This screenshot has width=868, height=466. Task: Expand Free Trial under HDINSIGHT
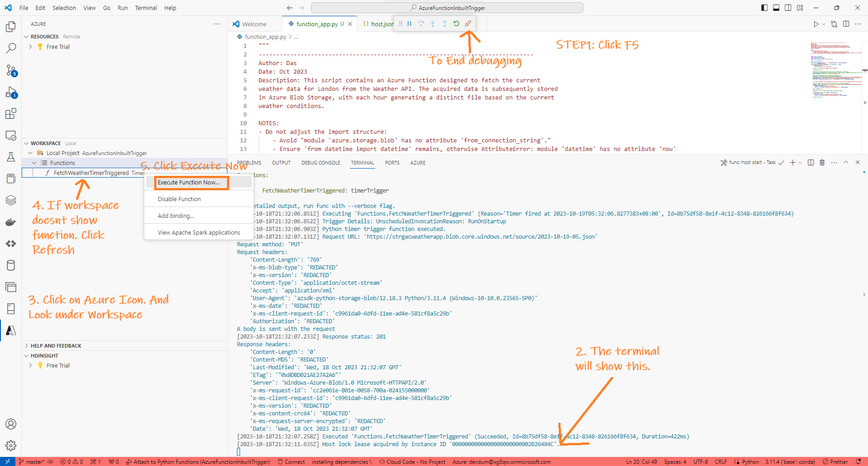30,365
